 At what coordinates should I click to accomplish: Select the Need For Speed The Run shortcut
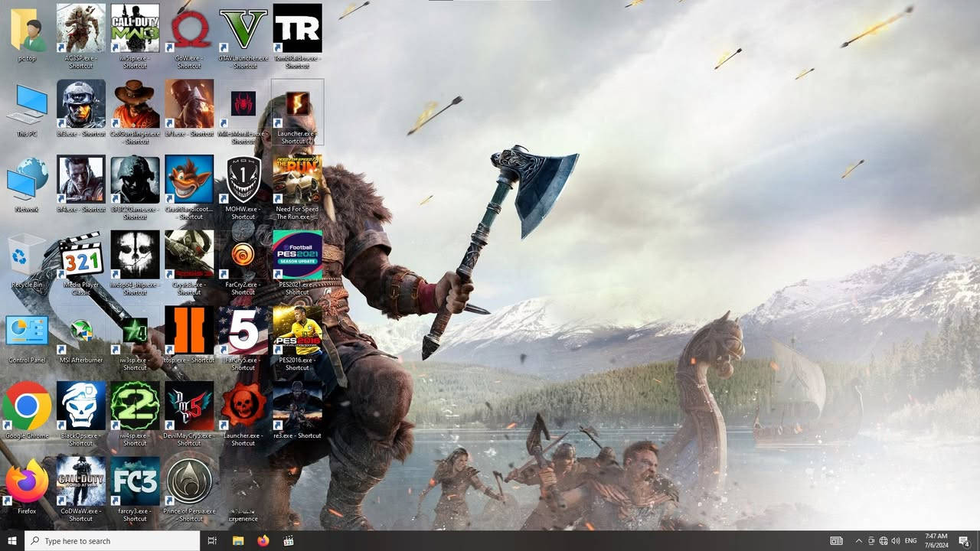point(297,187)
